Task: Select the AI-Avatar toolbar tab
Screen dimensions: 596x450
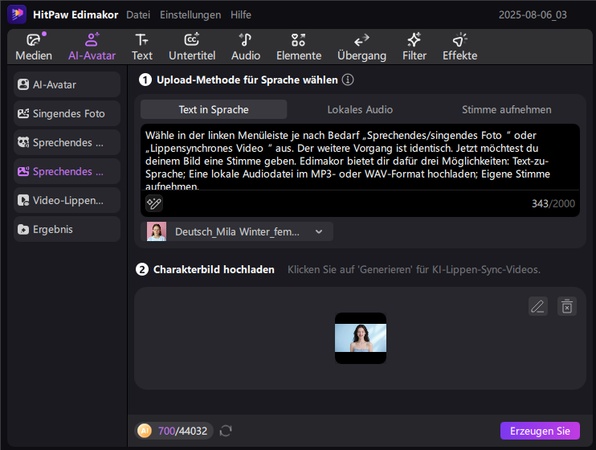Action: (x=92, y=47)
